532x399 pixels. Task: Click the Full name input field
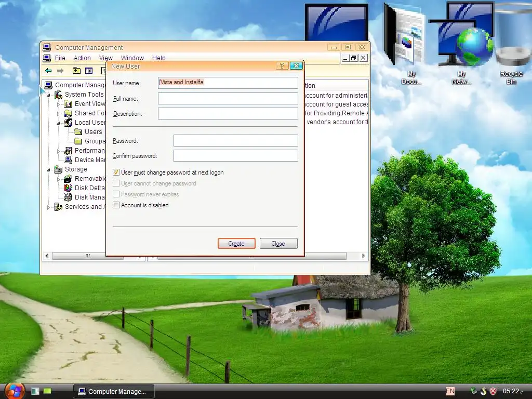pyautogui.click(x=228, y=98)
